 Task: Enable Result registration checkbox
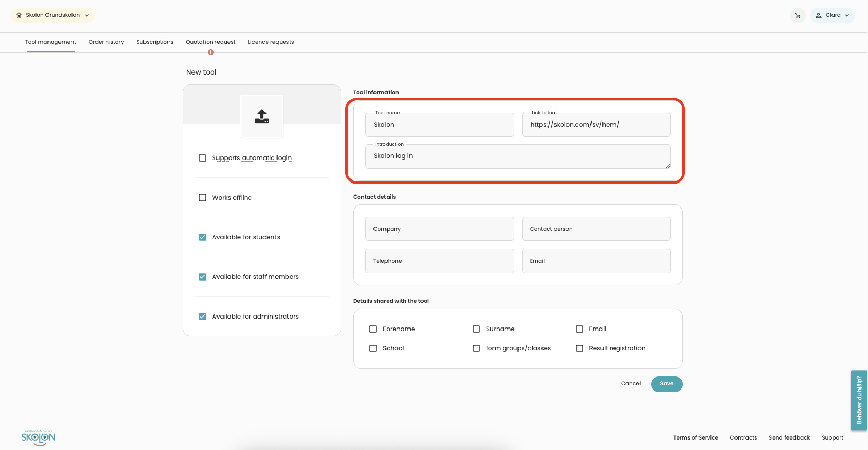pos(580,348)
